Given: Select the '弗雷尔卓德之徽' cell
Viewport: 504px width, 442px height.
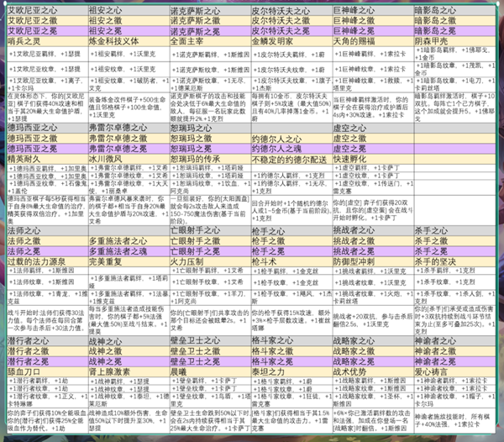Looking at the screenshot, I should click(x=129, y=138).
